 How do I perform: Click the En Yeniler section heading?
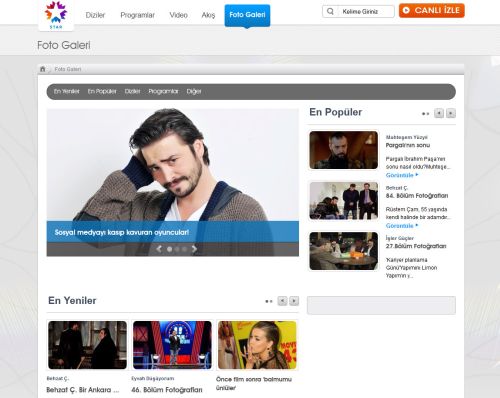pyautogui.click(x=72, y=301)
